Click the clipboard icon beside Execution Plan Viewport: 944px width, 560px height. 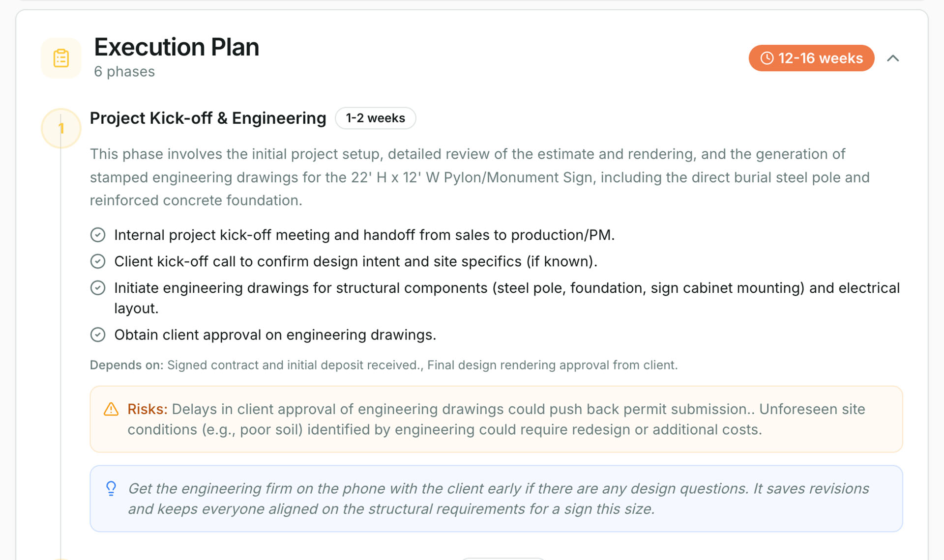[x=61, y=57]
